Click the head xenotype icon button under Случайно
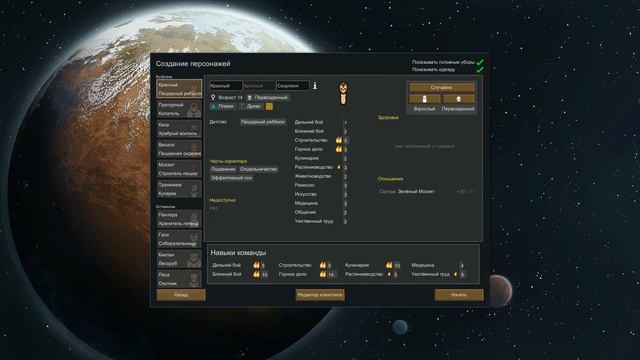 (x=458, y=99)
